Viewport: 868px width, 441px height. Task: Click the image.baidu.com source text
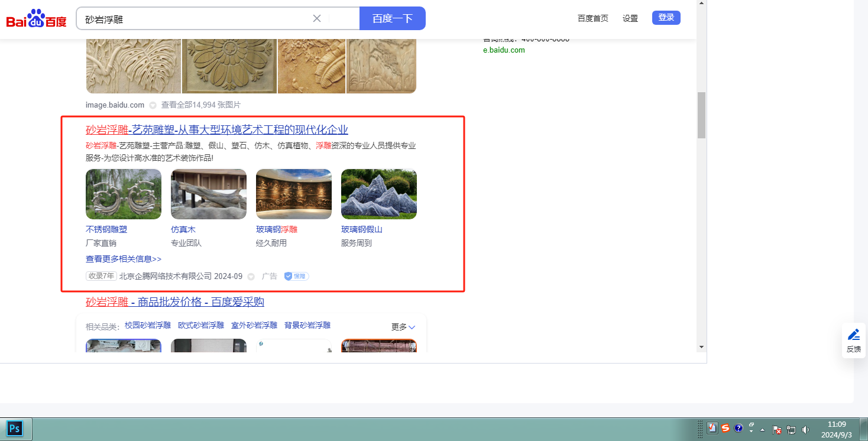coord(115,105)
